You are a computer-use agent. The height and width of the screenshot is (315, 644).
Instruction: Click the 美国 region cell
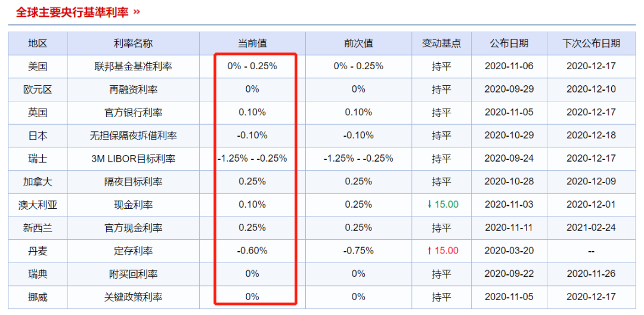click(38, 66)
